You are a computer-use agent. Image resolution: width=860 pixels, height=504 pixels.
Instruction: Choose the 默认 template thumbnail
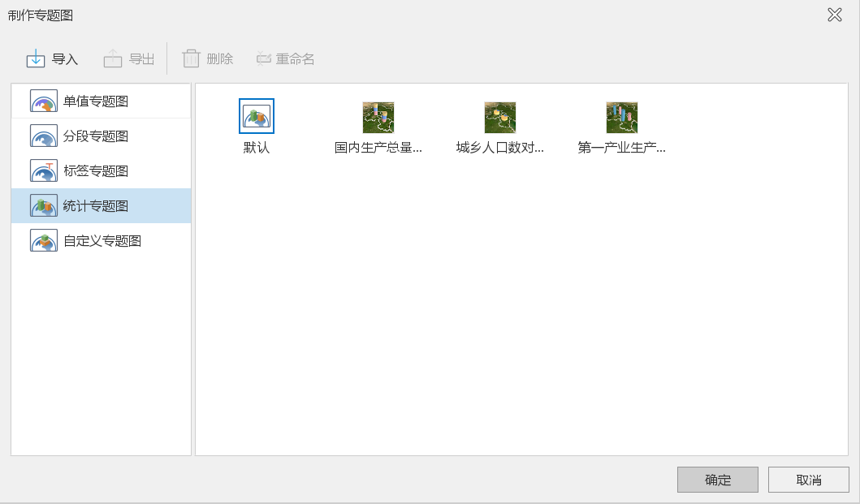pos(257,116)
